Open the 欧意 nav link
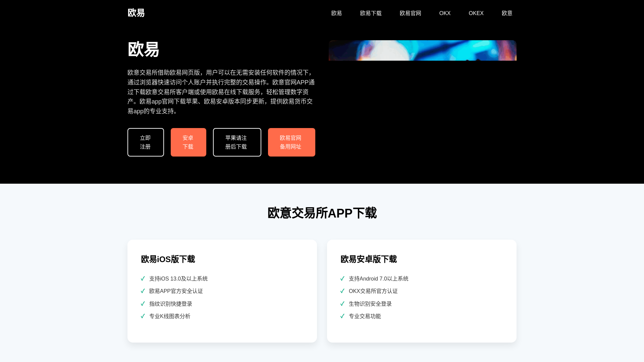Viewport: 644px width, 362px height. coord(507,13)
